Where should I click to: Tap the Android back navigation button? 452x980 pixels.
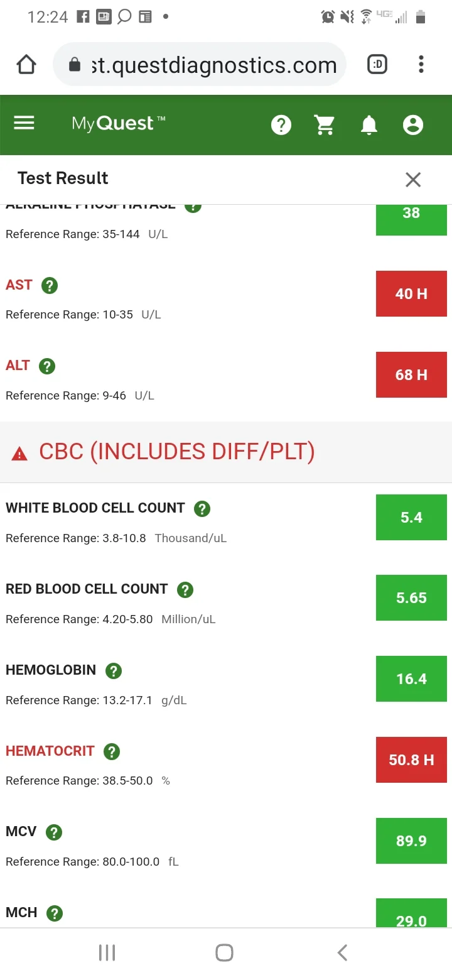pos(342,952)
